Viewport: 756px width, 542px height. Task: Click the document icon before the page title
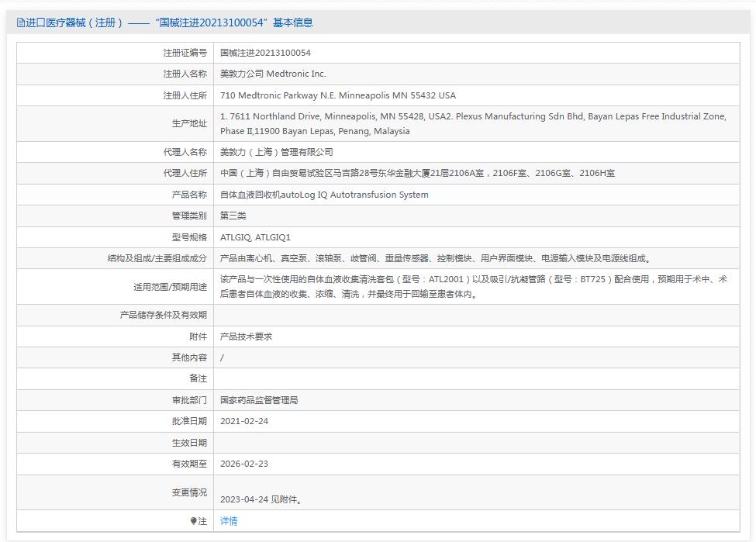[20, 22]
